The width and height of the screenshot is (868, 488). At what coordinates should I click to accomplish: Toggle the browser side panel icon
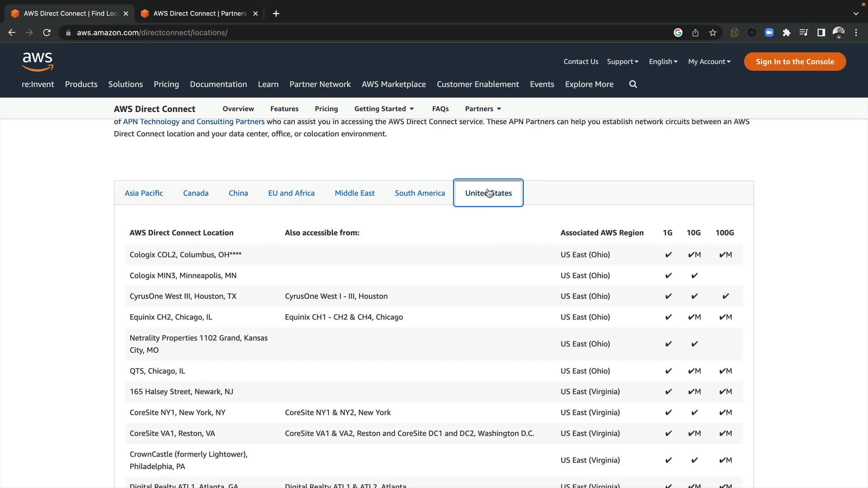click(x=821, y=33)
